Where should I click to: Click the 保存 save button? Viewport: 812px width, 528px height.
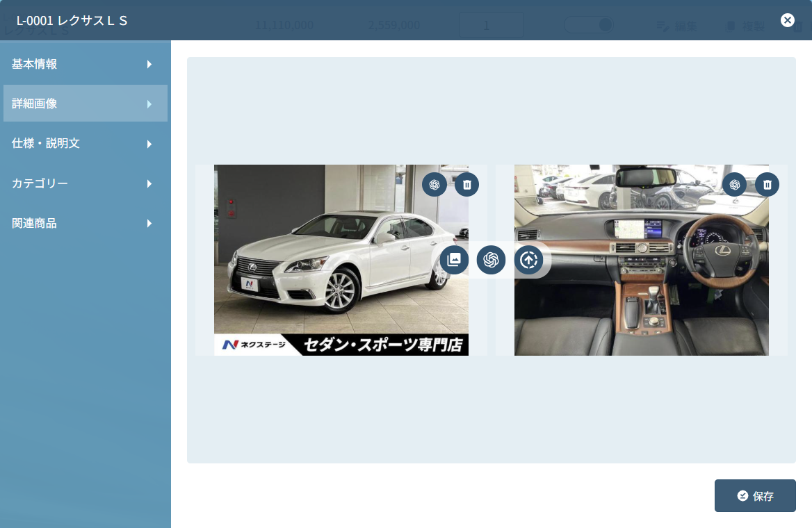[x=755, y=496]
